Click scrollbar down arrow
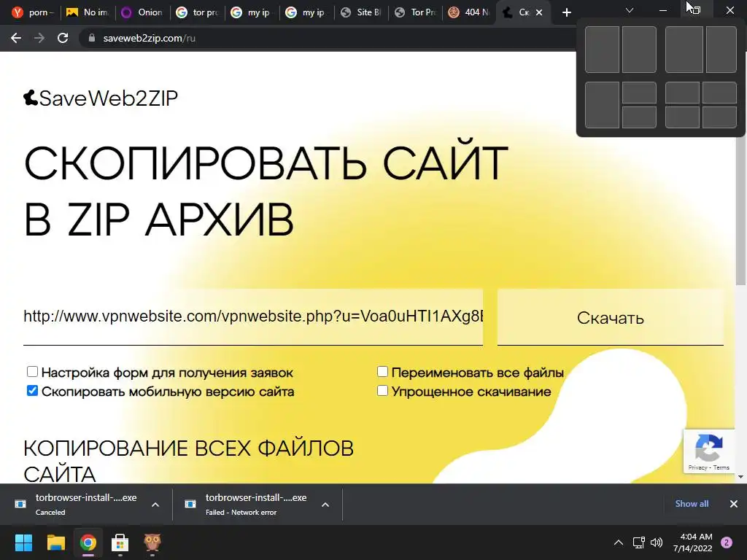 tap(741, 476)
